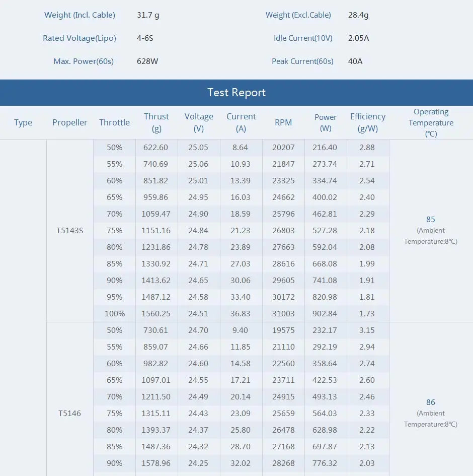
Task: Click the Operating Temperature column header
Action: pos(431,122)
